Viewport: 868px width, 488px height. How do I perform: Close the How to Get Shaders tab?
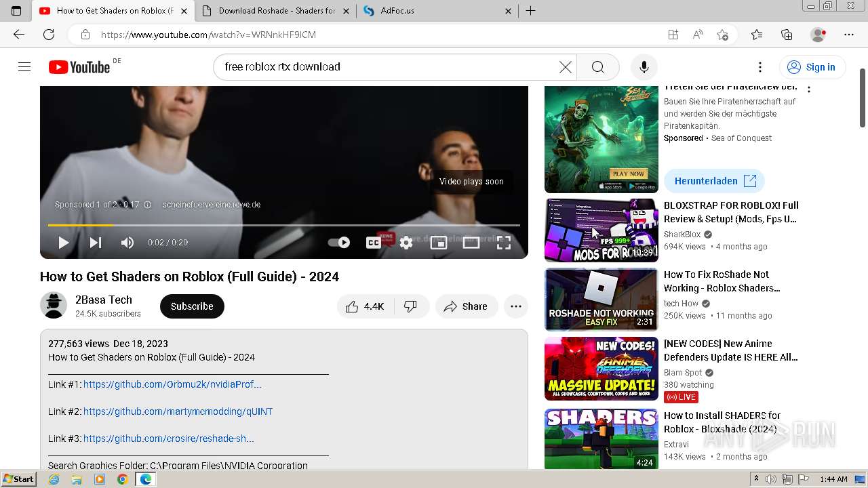coord(184,11)
